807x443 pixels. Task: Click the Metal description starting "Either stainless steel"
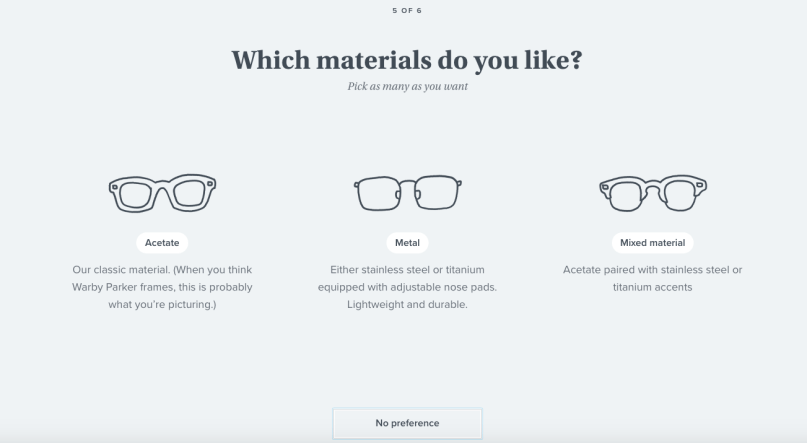point(407,270)
